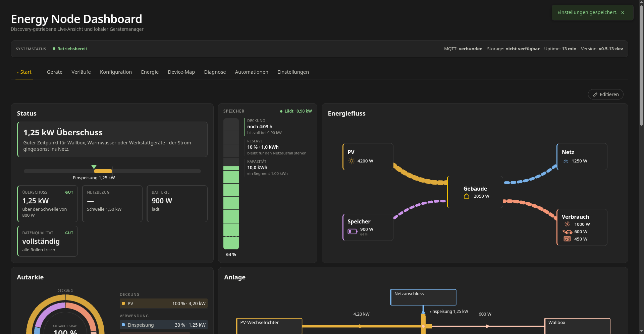
Task: Click the 1,25 kW Überschuss banner
Action: [x=112, y=139]
